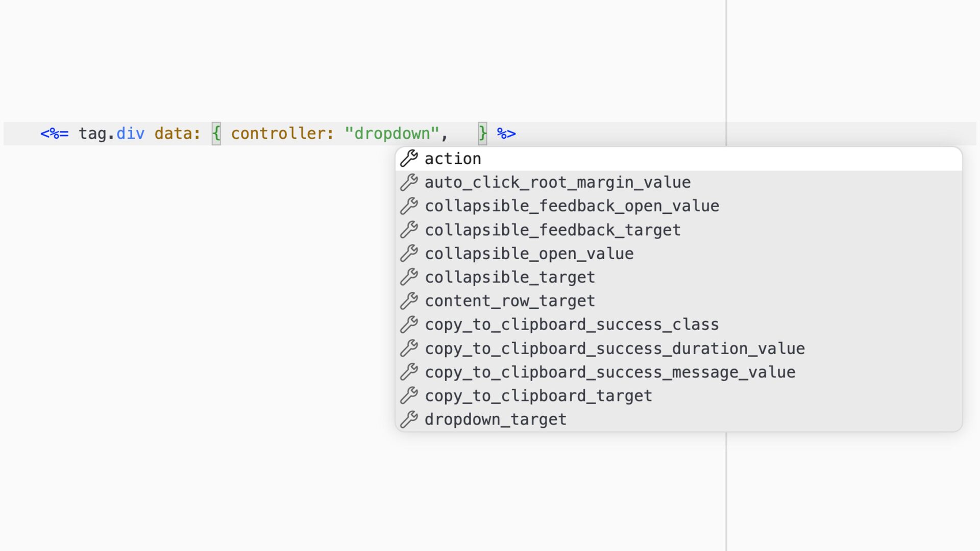The height and width of the screenshot is (551, 980).
Task: Select copy_to_clipboard_success_duration_value entry
Action: click(679, 348)
